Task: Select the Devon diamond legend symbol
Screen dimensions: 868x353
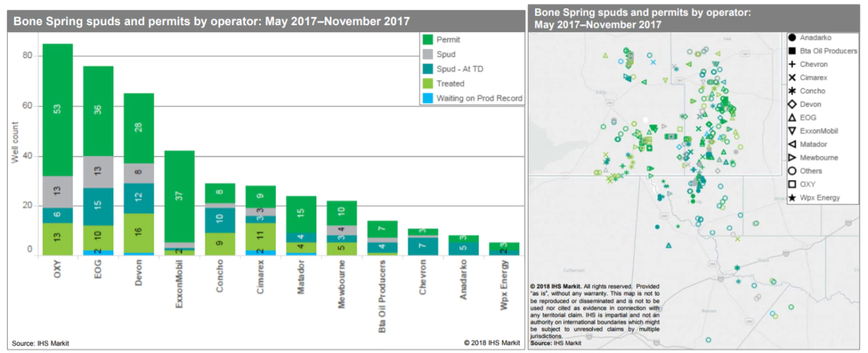Action: (791, 104)
